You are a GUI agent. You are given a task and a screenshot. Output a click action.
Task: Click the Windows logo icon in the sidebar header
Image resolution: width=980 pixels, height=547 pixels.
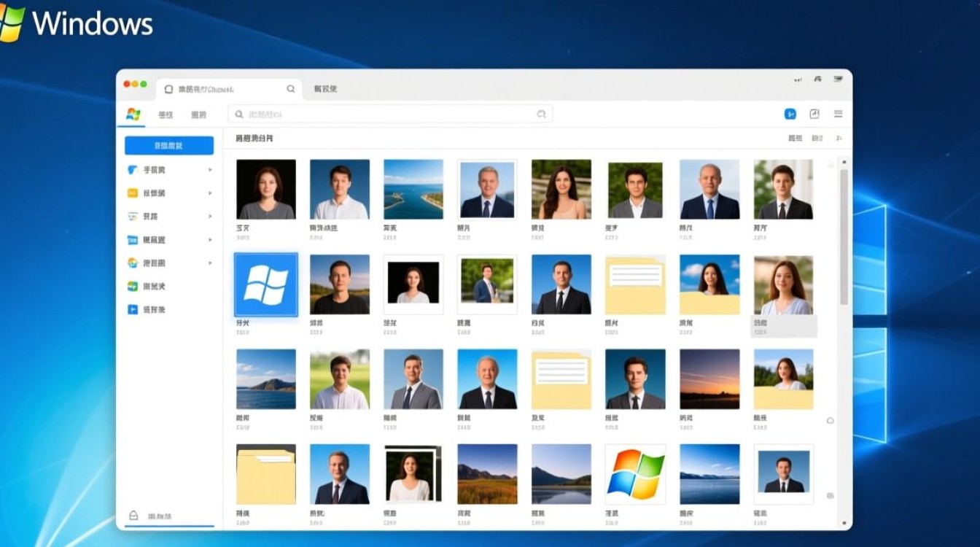133,115
